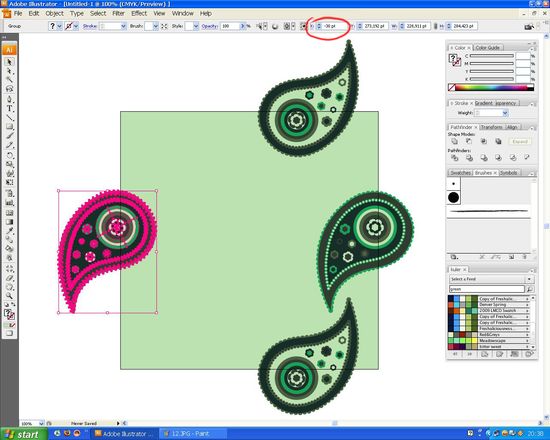Select the Column Graph tool
The width and height of the screenshot is (550, 440).
point(9,202)
